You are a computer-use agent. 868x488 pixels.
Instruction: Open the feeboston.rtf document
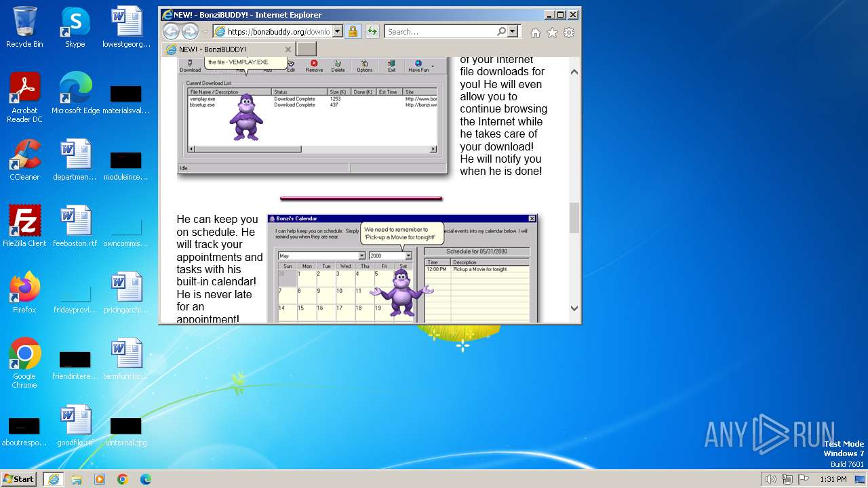pos(75,226)
